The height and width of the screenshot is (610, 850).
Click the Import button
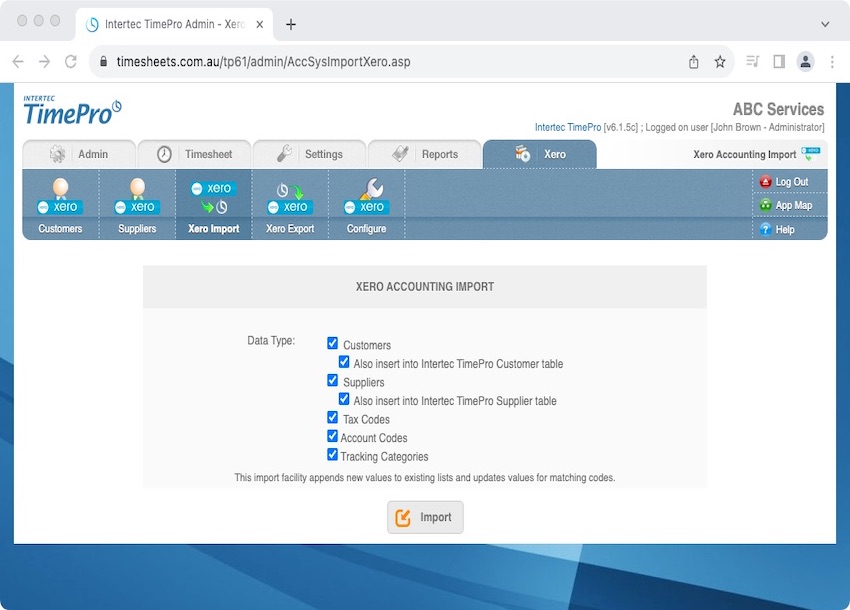[x=425, y=517]
